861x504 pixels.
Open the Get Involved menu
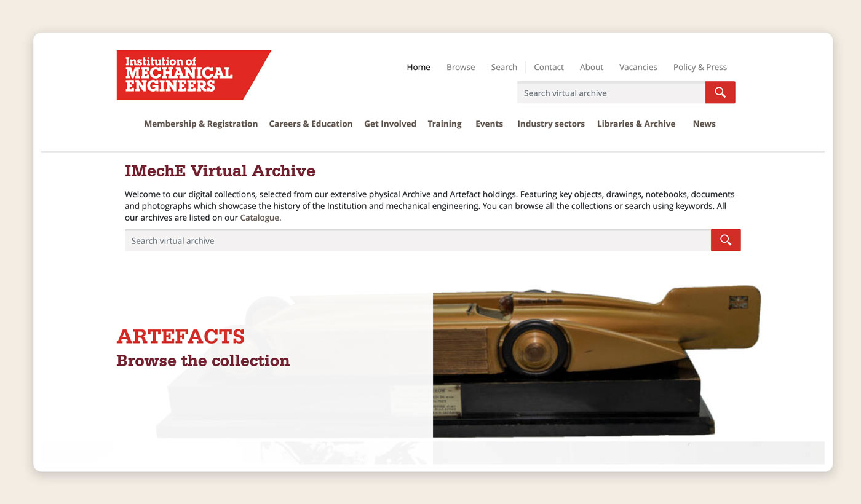tap(390, 124)
